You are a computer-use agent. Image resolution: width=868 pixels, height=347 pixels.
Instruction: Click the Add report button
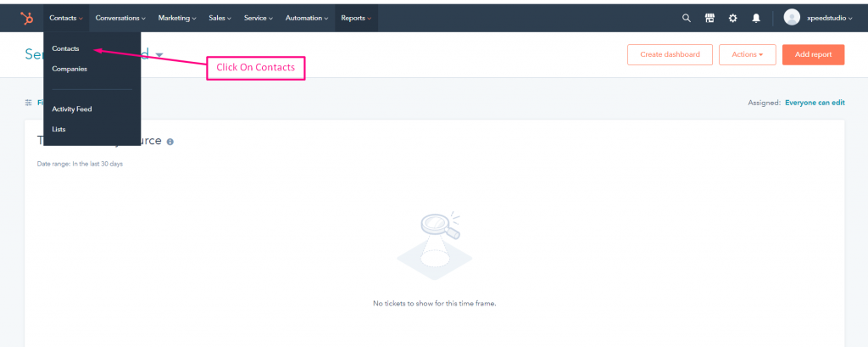pos(813,54)
